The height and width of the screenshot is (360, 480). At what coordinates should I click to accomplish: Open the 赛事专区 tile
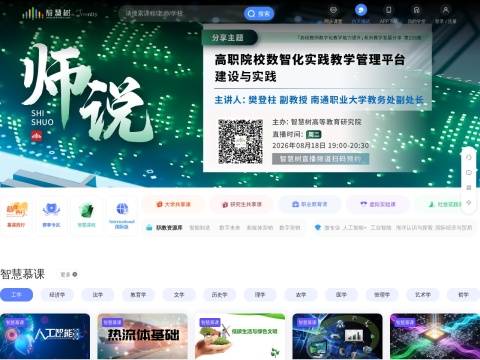(51, 215)
